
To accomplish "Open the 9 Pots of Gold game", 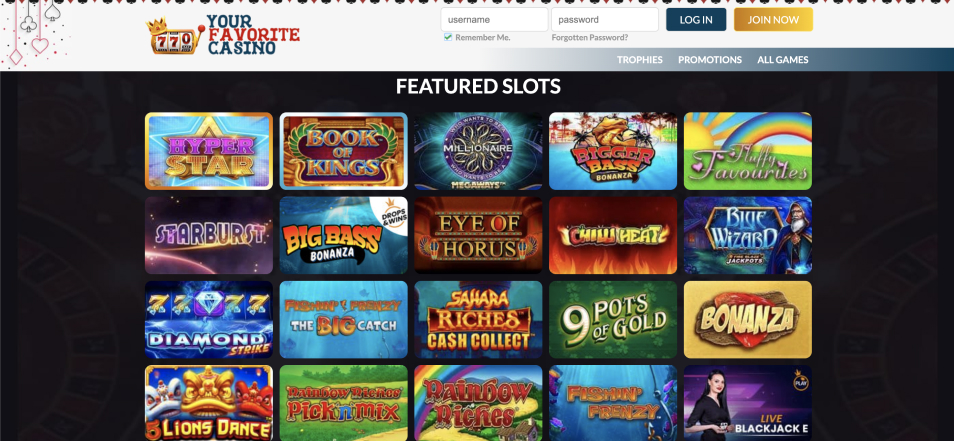I will coord(613,319).
